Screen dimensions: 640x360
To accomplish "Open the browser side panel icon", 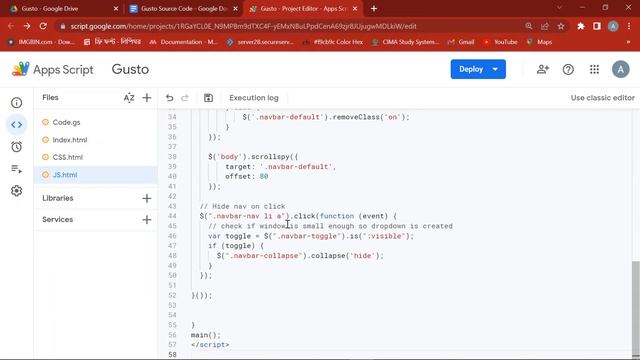I will point(597,26).
